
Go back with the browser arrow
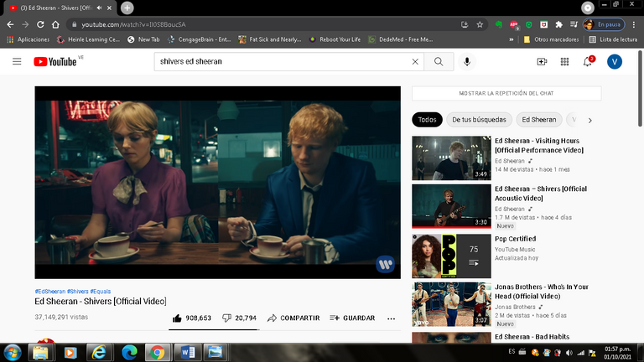point(10,24)
